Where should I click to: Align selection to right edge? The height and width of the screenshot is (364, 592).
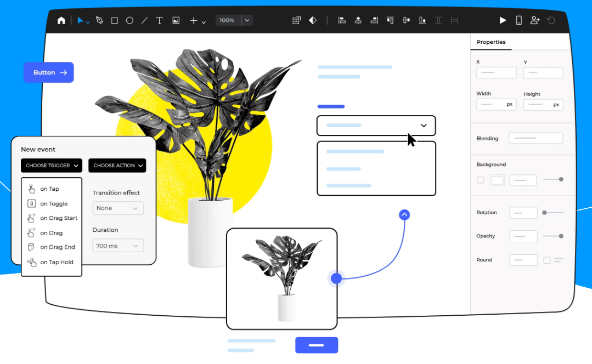point(374,20)
